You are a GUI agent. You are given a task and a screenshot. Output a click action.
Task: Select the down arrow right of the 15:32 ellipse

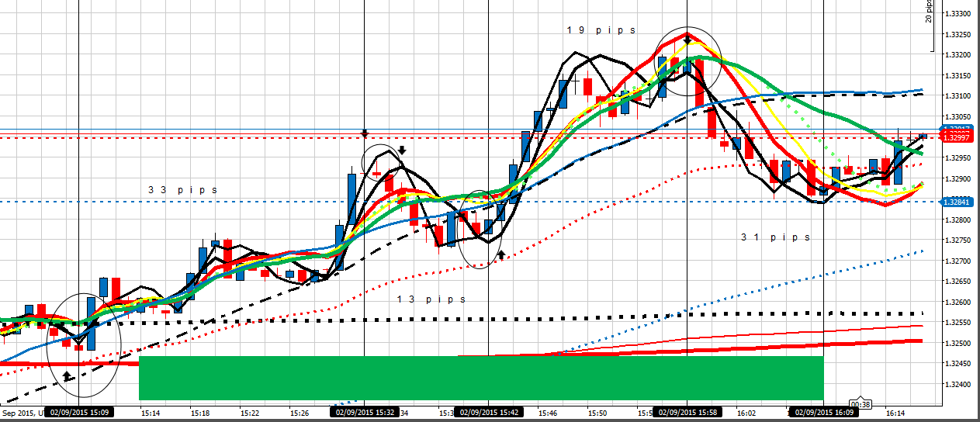pyautogui.click(x=402, y=150)
